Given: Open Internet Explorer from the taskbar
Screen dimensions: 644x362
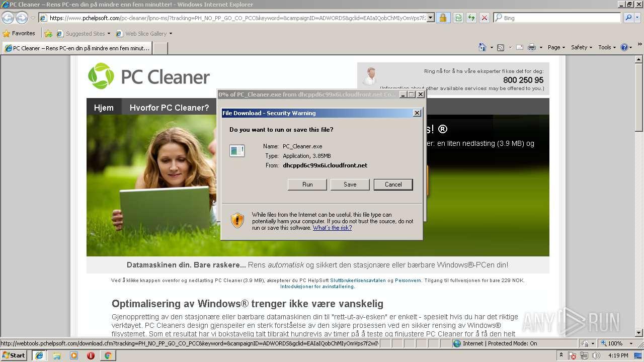Looking at the screenshot, I should point(39,355).
